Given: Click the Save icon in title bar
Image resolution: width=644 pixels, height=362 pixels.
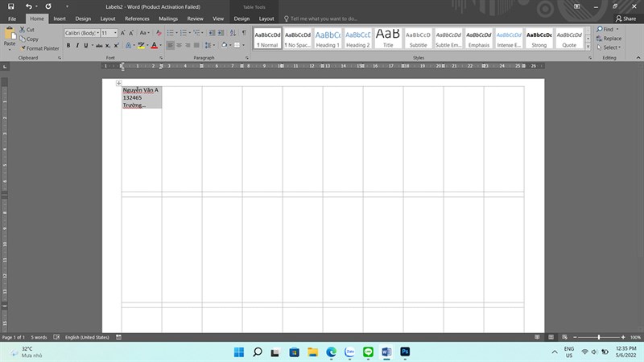Looking at the screenshot, I should (x=11, y=6).
